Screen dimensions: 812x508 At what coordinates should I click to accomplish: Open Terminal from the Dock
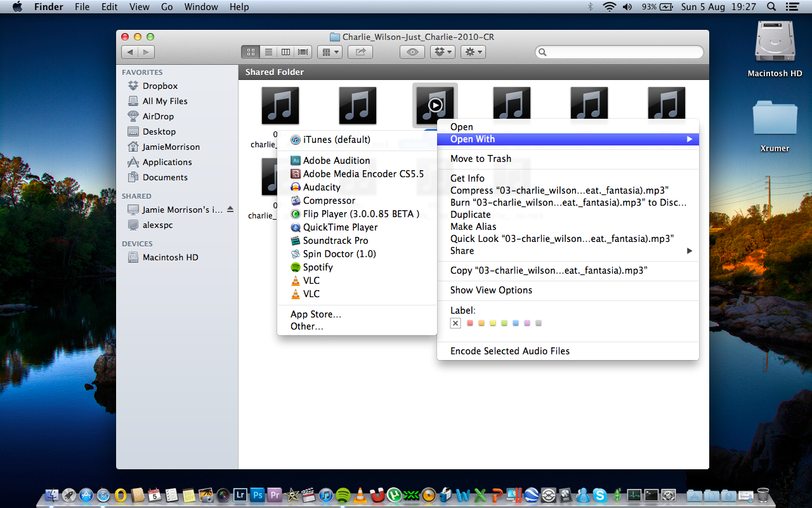coord(651,495)
